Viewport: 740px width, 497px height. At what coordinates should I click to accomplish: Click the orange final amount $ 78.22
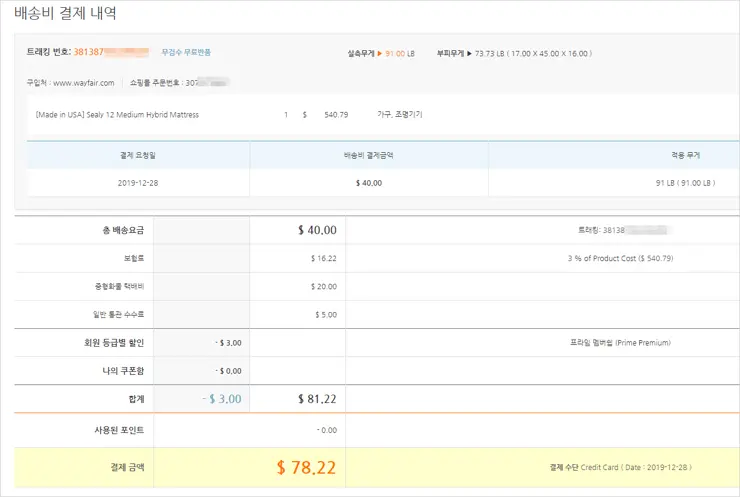tap(306, 467)
